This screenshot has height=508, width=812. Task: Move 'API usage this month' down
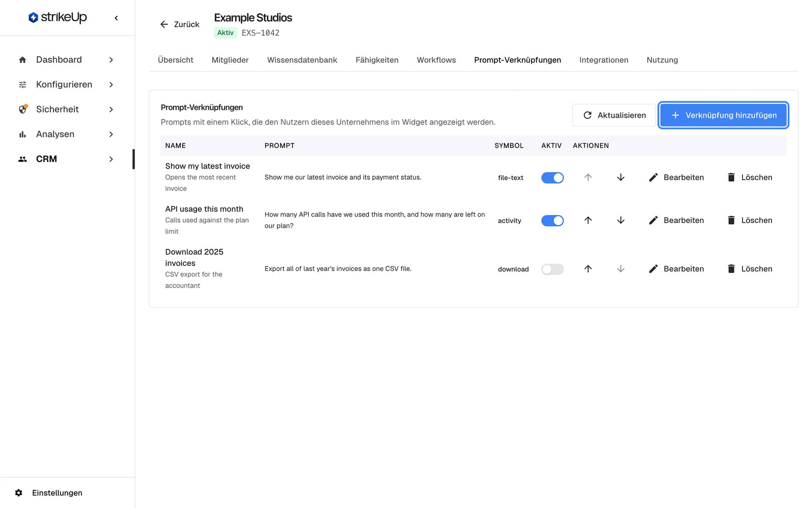[621, 220]
